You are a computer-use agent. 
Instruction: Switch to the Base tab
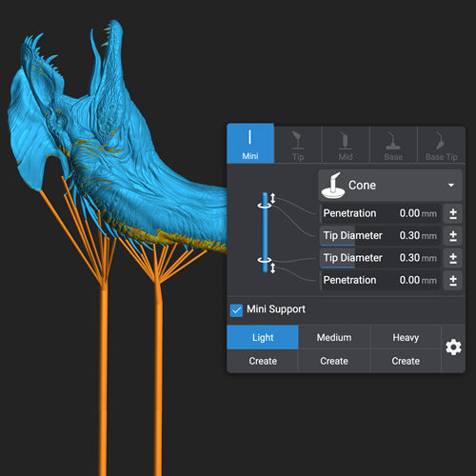(393, 145)
